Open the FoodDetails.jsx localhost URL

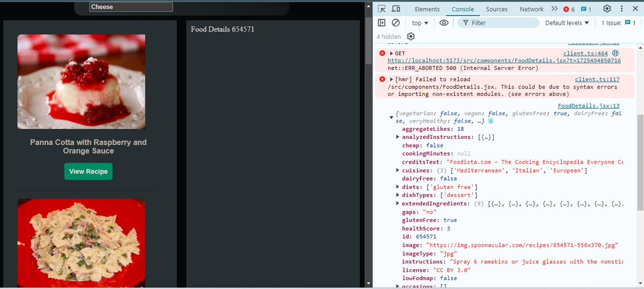[x=504, y=61]
